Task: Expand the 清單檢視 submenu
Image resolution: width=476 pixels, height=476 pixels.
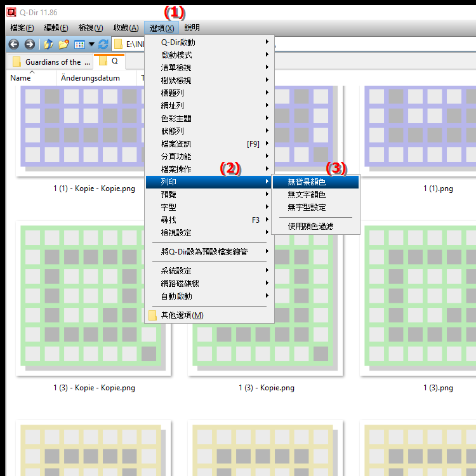Action: pos(209,67)
